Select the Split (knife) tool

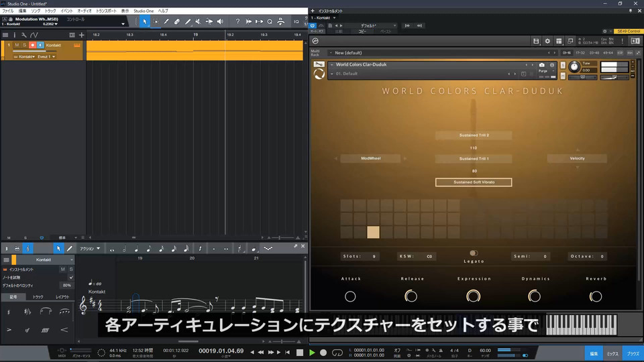pos(166,21)
